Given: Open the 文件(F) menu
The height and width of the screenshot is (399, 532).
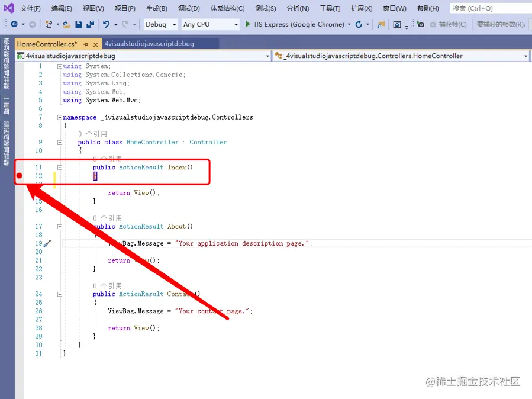Looking at the screenshot, I should click(30, 8).
